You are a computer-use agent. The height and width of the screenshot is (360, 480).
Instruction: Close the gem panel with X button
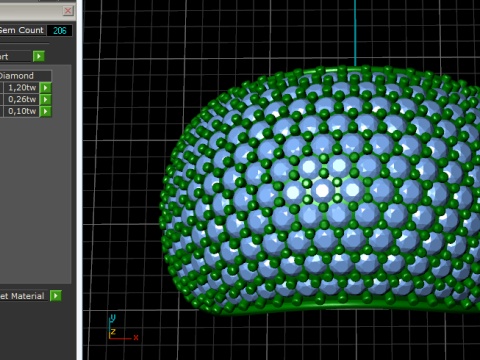pyautogui.click(x=68, y=11)
